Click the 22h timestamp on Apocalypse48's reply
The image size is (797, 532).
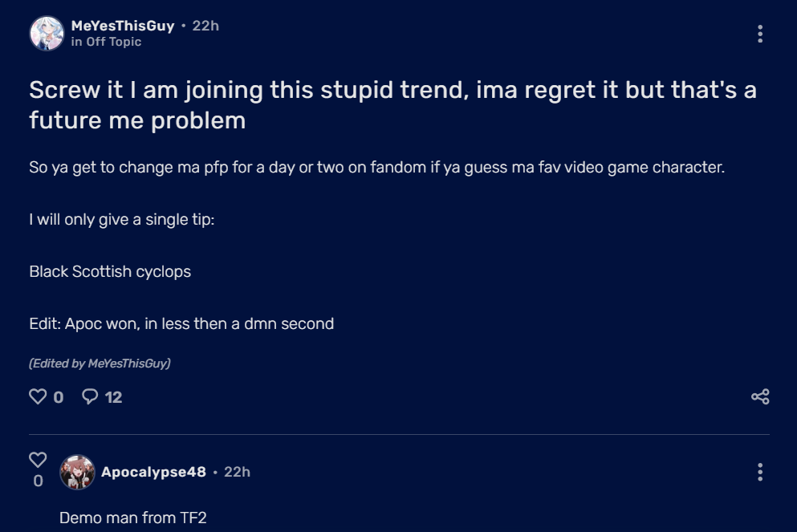click(x=237, y=472)
